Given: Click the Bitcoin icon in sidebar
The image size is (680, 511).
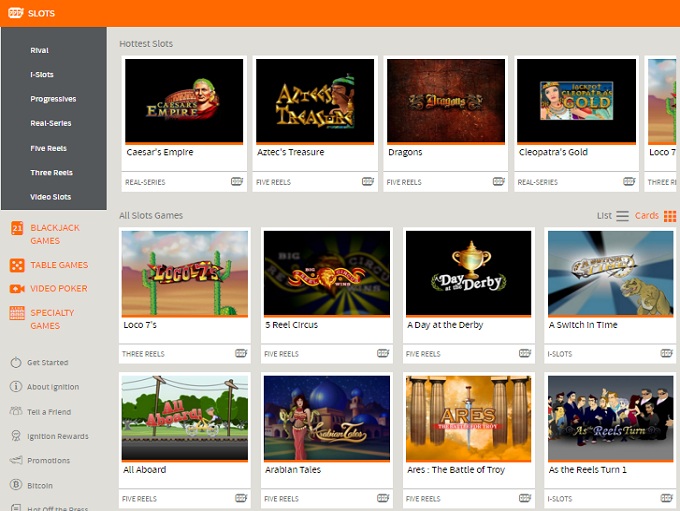Looking at the screenshot, I should click(x=16, y=485).
